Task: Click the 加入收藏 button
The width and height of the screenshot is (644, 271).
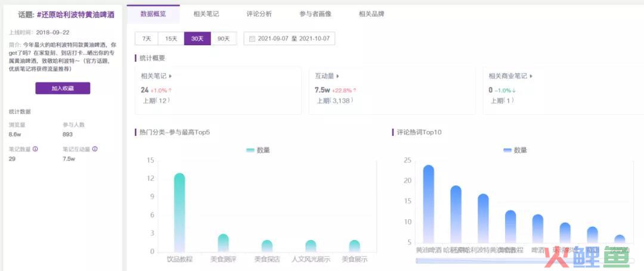Action: point(63,88)
